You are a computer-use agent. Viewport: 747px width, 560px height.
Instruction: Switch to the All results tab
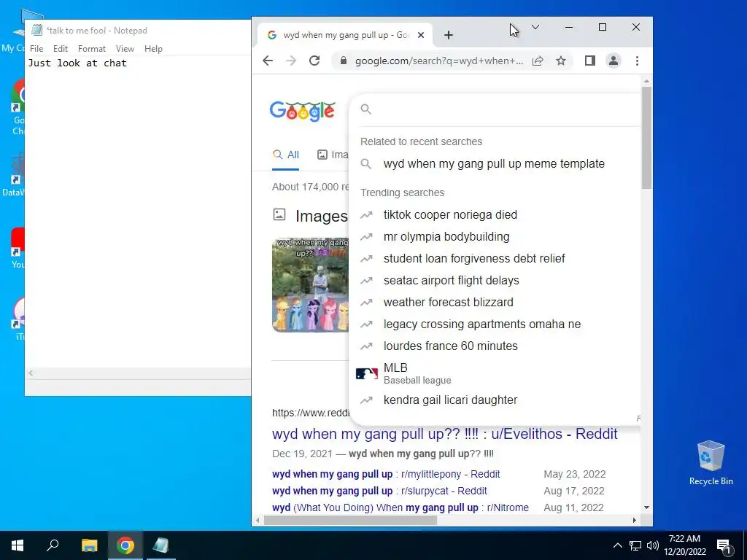[286, 155]
